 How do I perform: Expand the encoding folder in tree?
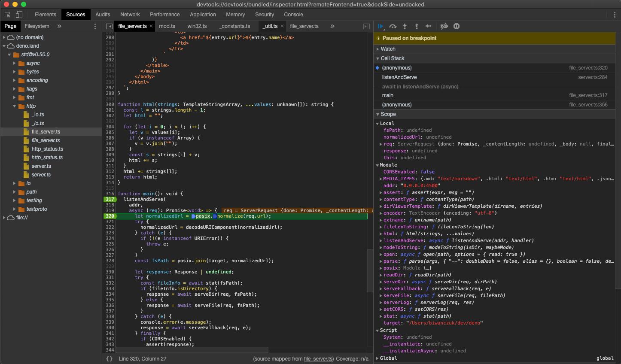coord(14,80)
